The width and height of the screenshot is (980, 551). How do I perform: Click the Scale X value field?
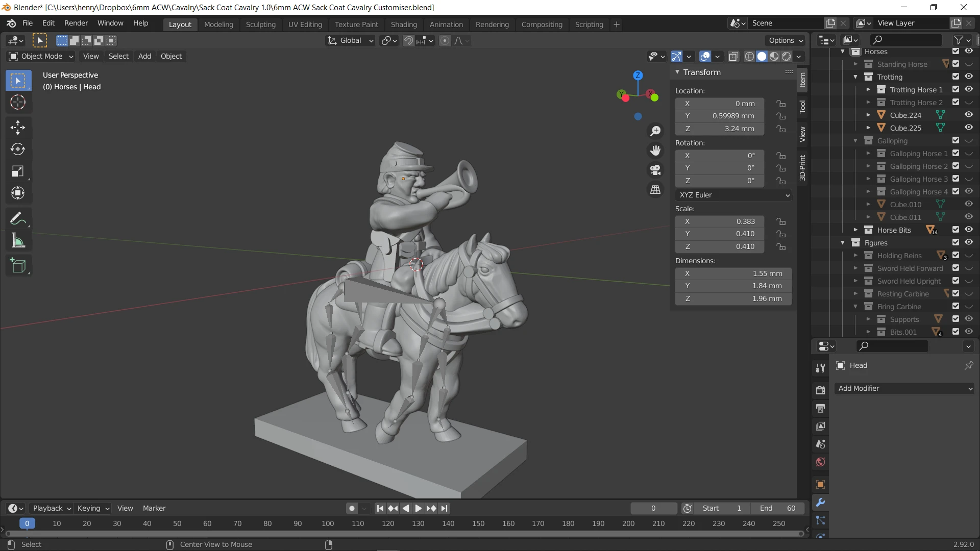click(720, 221)
